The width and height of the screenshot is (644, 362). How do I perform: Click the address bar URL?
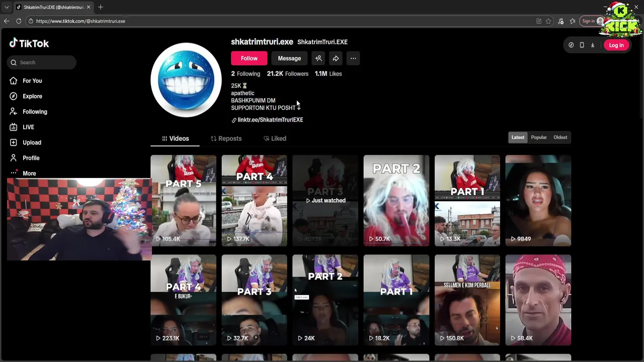pyautogui.click(x=80, y=21)
